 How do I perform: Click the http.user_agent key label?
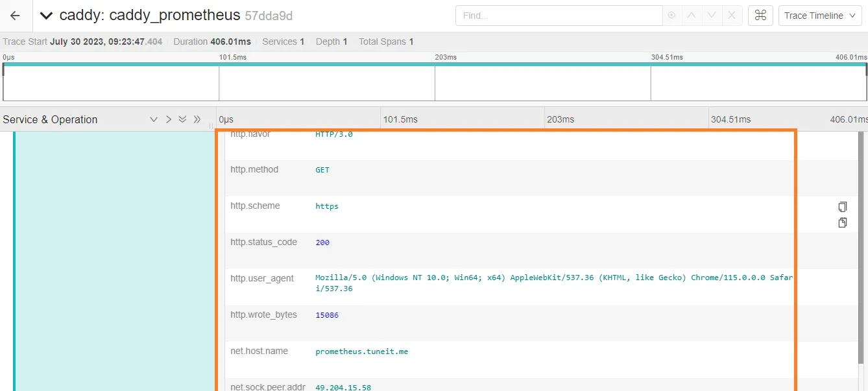tap(262, 278)
